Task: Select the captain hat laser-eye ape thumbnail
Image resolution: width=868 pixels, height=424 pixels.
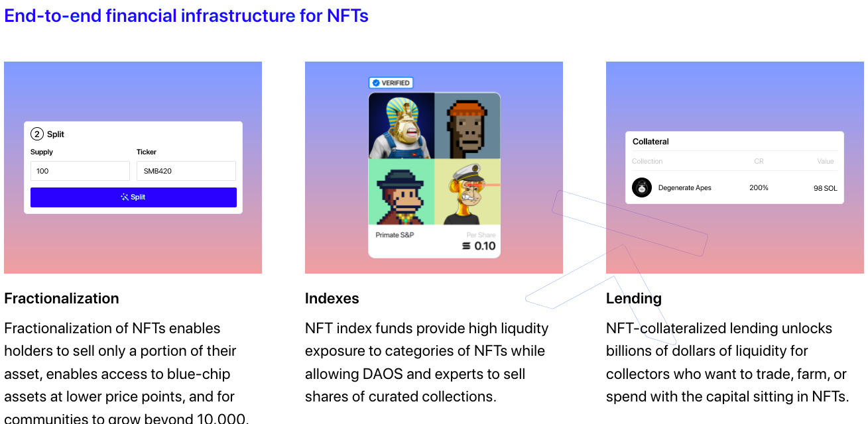Action: 467,191
